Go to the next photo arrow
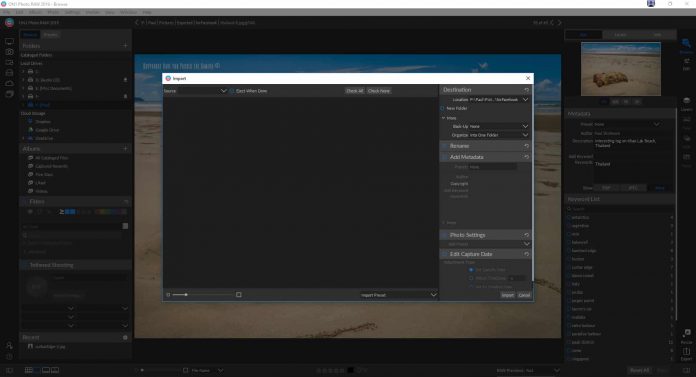Screen dimensions: 696x377 pos(559,22)
